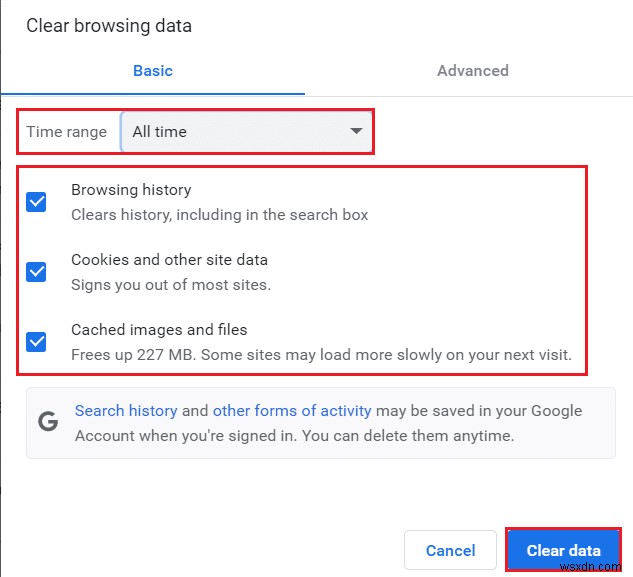Click the 'Clears history, including in the search box' text

tap(219, 215)
